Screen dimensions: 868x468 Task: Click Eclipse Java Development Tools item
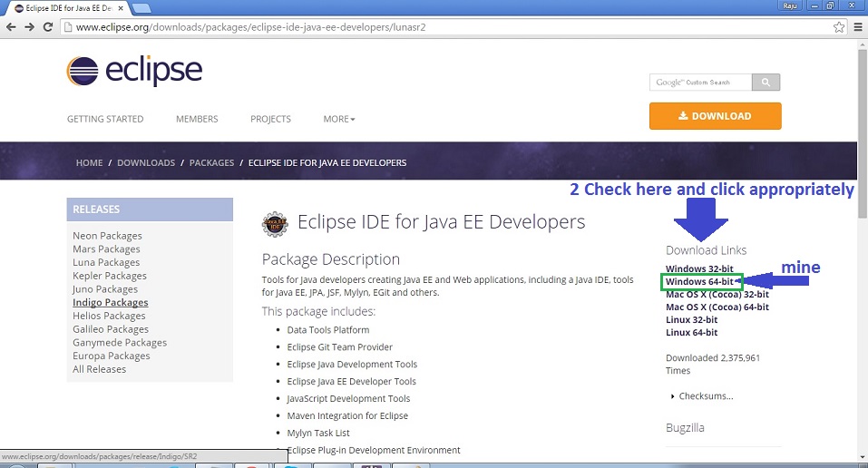(352, 364)
